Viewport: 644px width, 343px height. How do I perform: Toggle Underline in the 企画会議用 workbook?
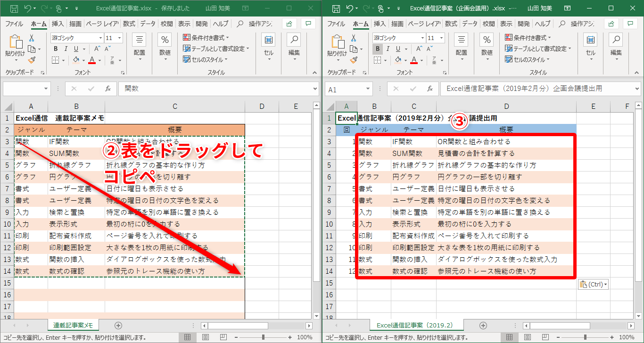397,49
